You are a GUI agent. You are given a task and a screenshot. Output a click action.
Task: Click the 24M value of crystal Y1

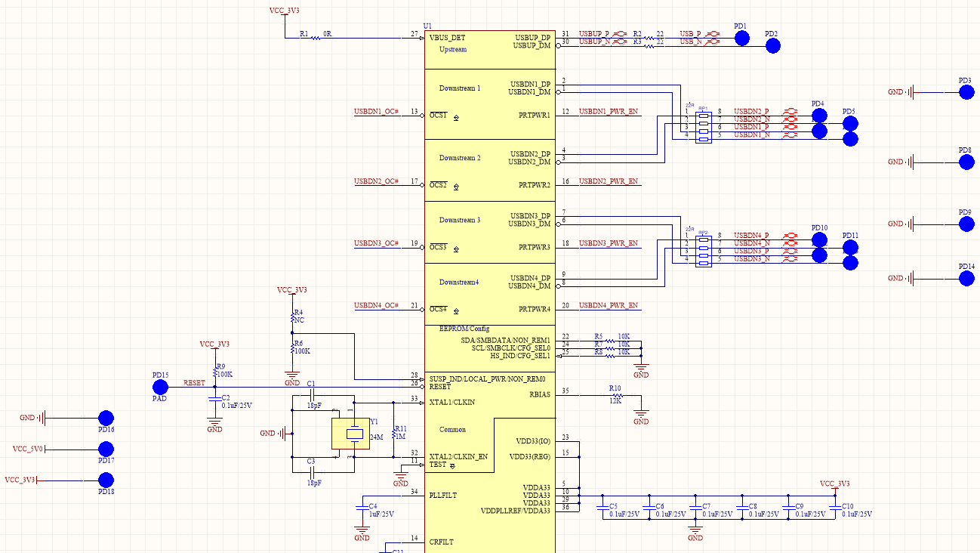[x=376, y=437]
